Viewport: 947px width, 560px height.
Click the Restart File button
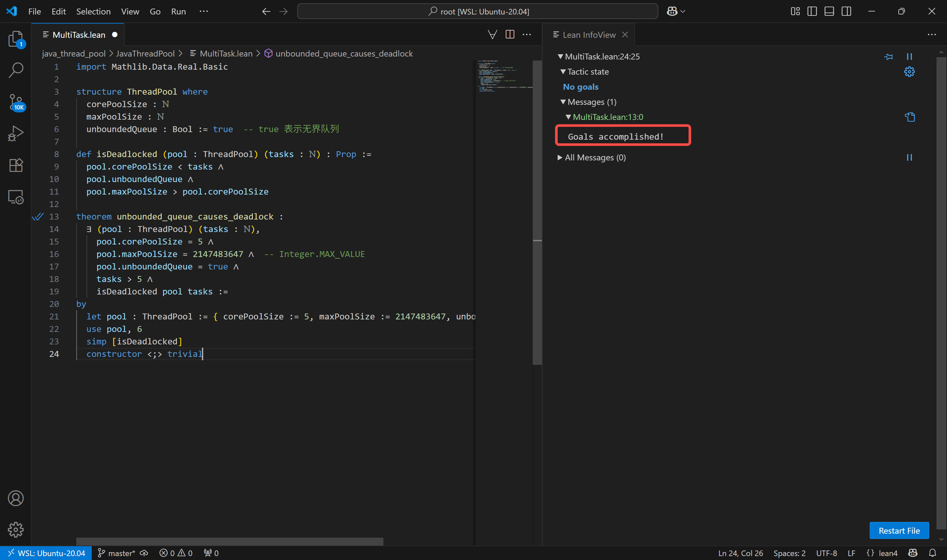tap(899, 530)
